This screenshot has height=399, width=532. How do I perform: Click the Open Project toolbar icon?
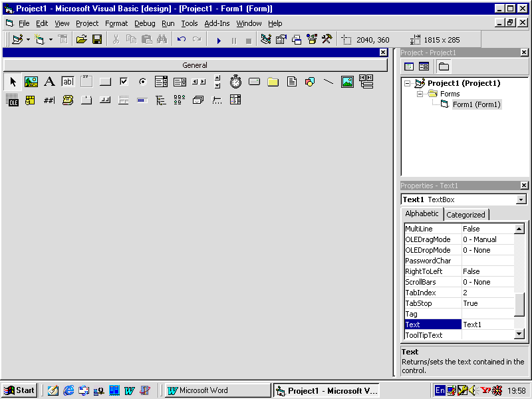pyautogui.click(x=81, y=40)
